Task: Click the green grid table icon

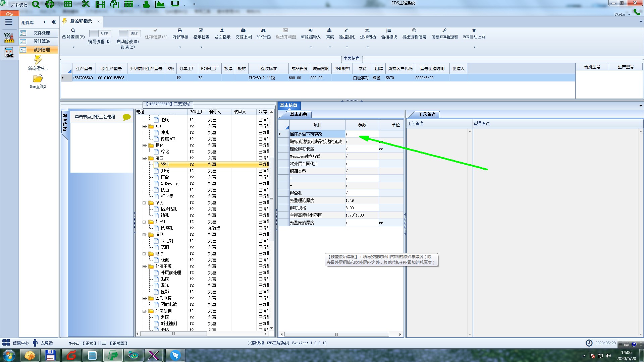Action: 68,4
